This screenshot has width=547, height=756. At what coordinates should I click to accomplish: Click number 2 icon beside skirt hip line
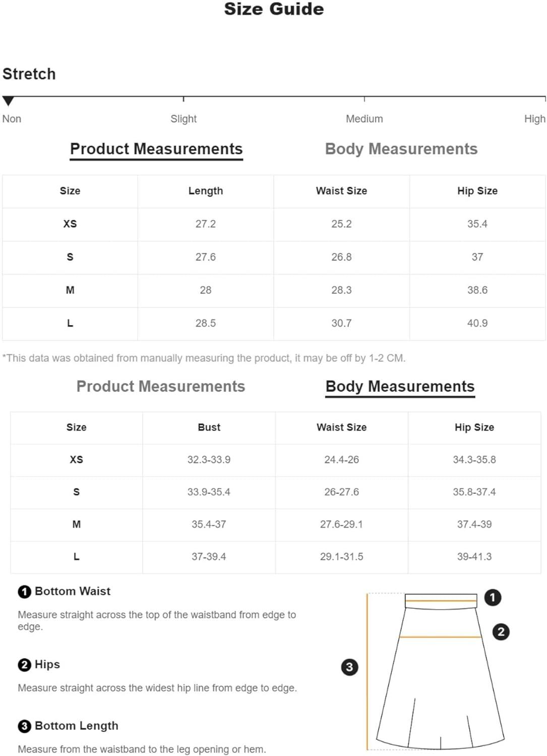501,632
